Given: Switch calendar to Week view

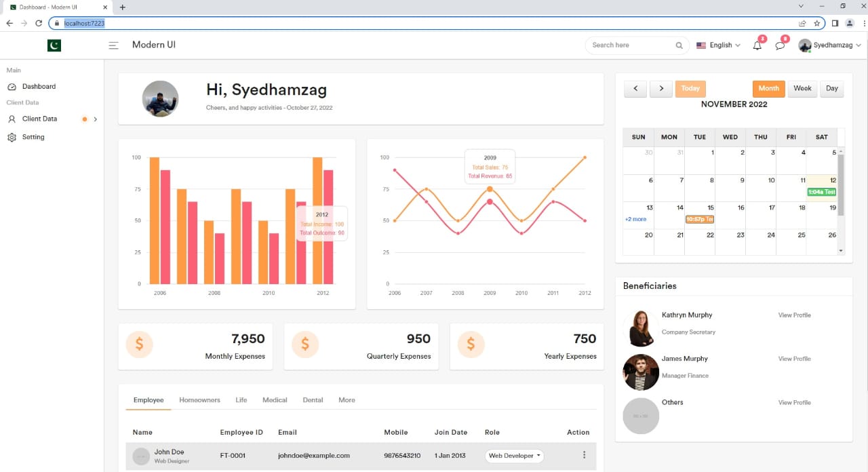Looking at the screenshot, I should coord(802,88).
